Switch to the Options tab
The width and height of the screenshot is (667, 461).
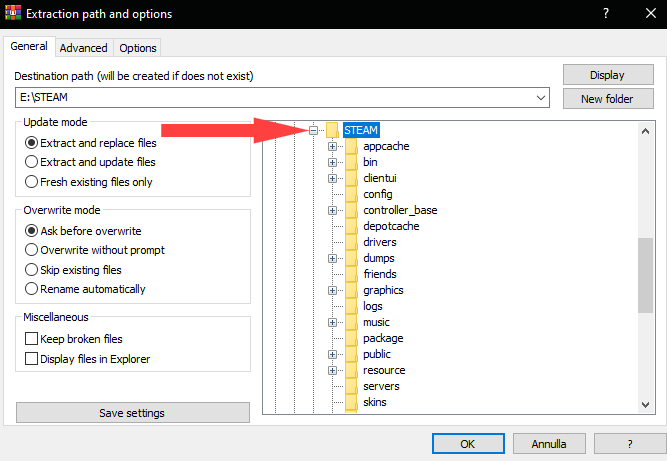pyautogui.click(x=138, y=48)
